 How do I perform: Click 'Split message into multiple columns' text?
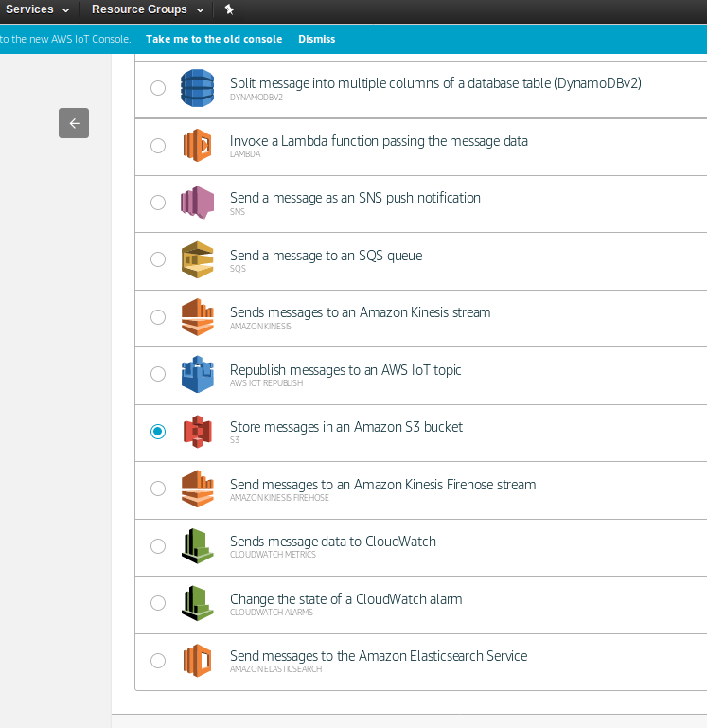pos(435,83)
